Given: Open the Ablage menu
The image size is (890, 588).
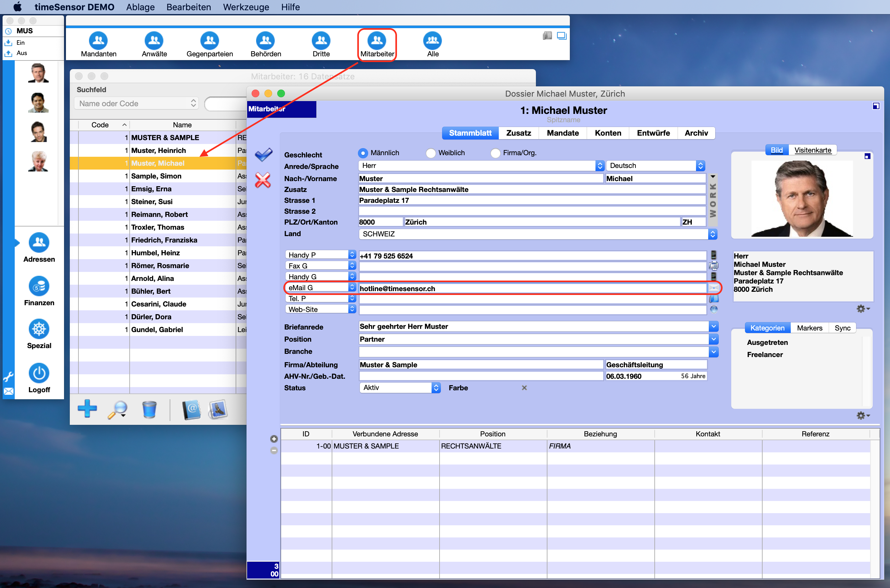Looking at the screenshot, I should [x=140, y=7].
